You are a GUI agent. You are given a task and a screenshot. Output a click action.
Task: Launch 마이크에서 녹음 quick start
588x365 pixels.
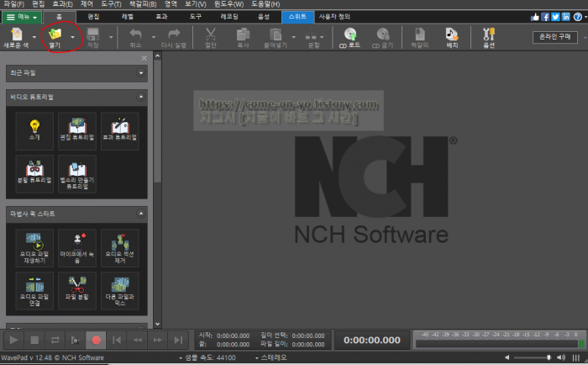click(78, 247)
